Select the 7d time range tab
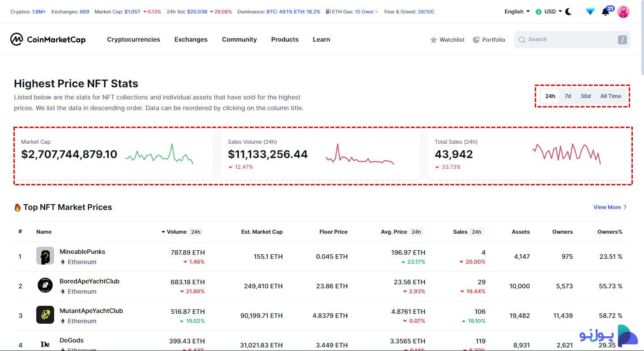The height and width of the screenshot is (351, 644). [567, 96]
